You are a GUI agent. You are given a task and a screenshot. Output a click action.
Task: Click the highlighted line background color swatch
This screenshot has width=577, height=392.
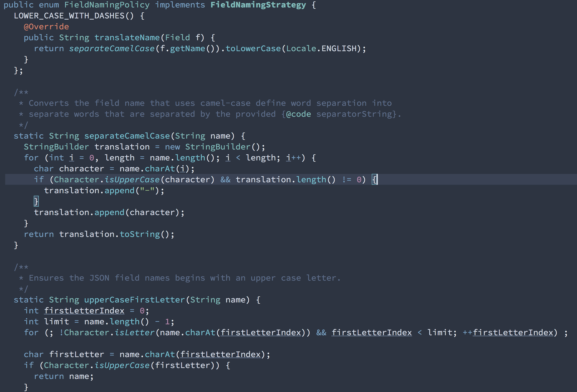click(288, 179)
